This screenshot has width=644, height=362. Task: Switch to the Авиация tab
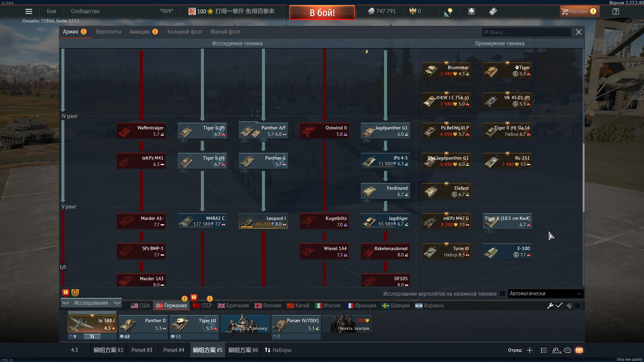click(144, 32)
